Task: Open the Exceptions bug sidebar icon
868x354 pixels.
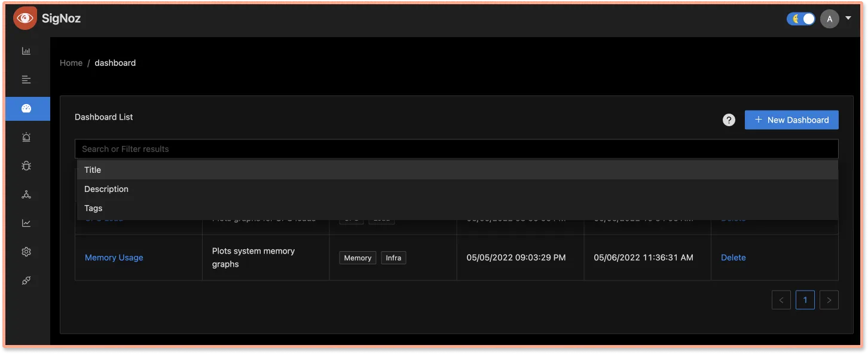Action: [26, 166]
